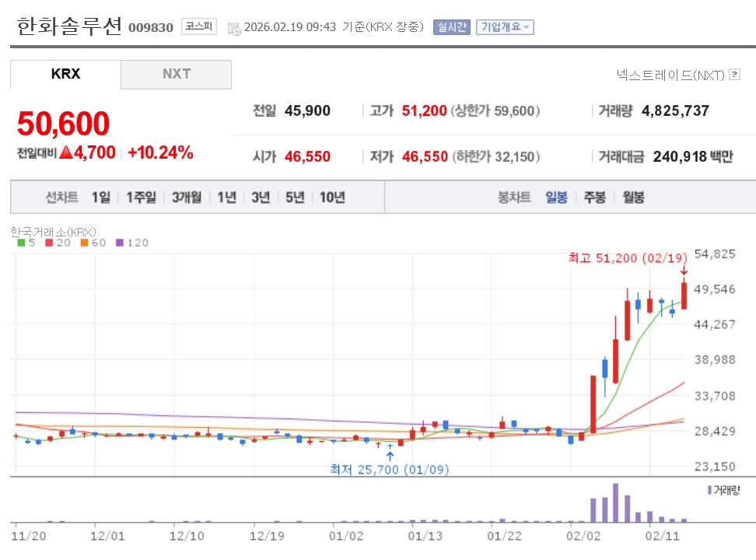Toggle the 실시간 real-time button
756x560 pixels.
coord(451,27)
